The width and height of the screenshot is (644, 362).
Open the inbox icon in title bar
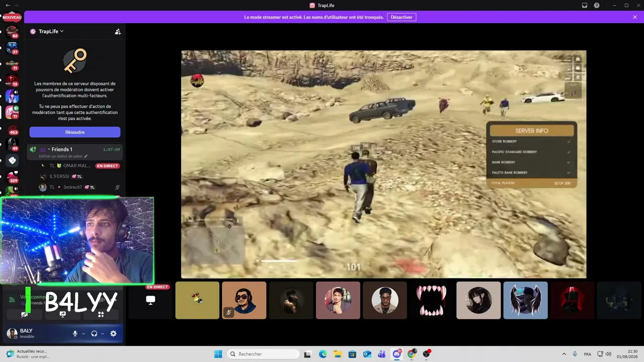click(585, 6)
